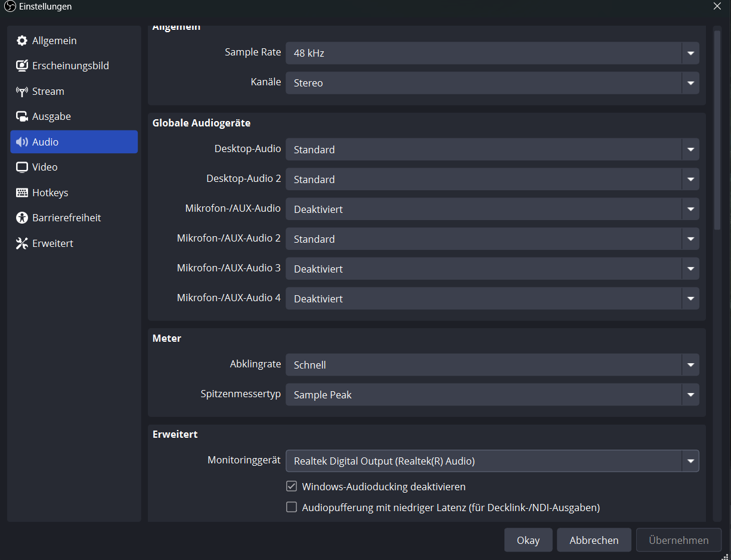Open the Monitoringgerät dropdown

point(492,461)
